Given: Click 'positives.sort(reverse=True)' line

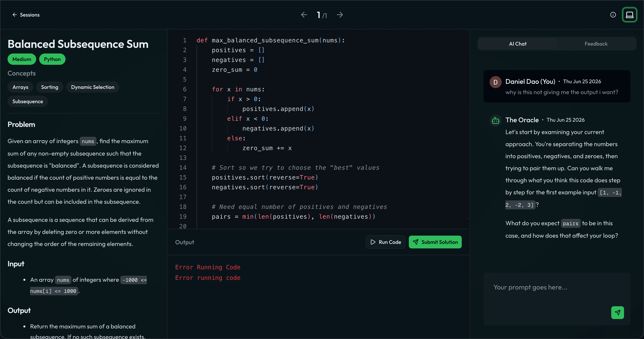Looking at the screenshot, I should click(265, 177).
